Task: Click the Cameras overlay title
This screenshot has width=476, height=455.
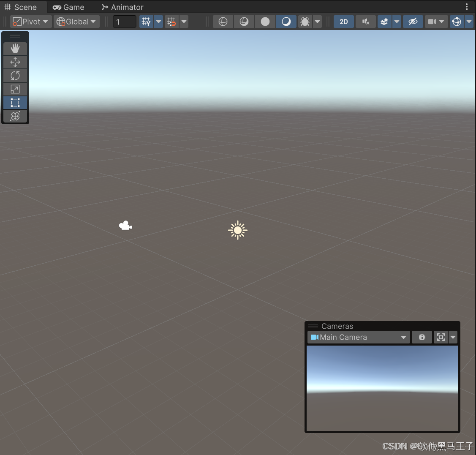Action: [x=337, y=326]
